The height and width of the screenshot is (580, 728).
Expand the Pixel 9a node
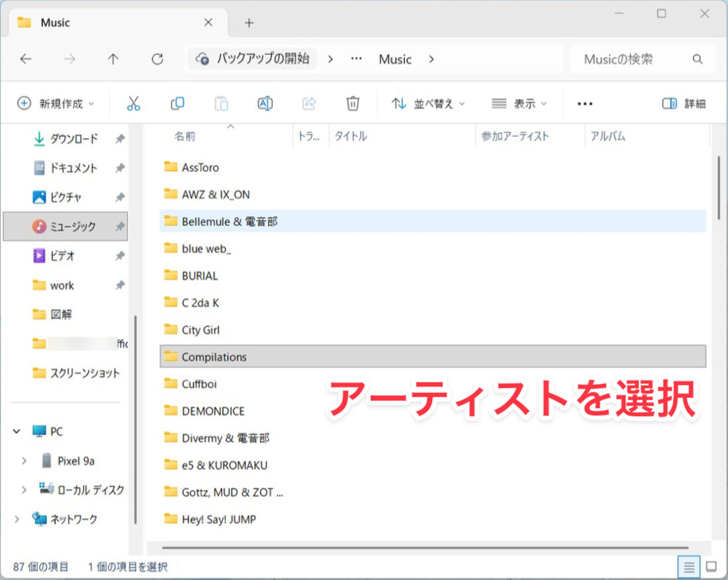click(x=24, y=461)
